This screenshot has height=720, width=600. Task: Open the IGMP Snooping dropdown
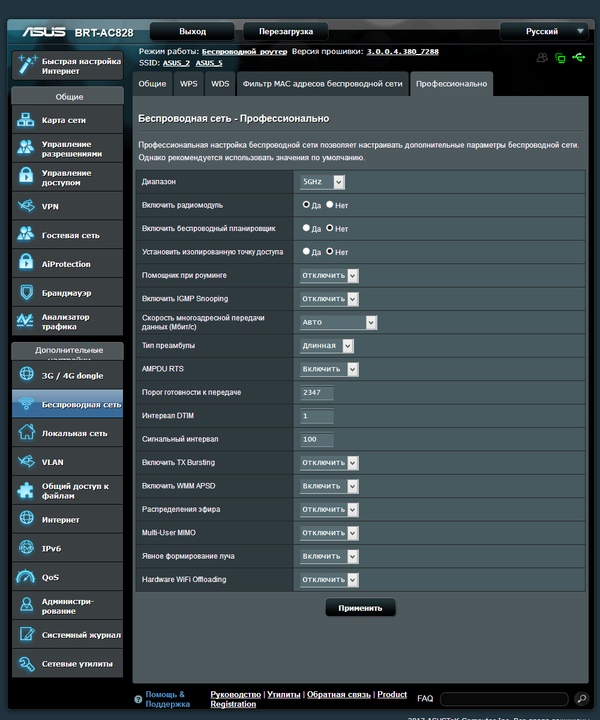[329, 299]
